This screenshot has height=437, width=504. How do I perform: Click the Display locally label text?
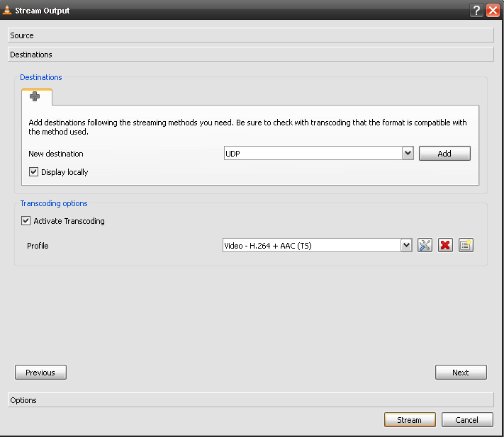click(x=65, y=172)
